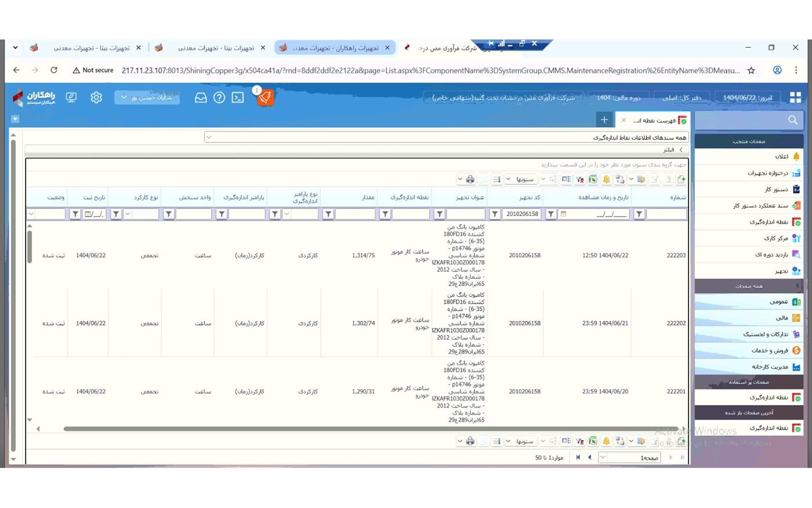
Task: Open the help question mark icon
Action: tap(219, 98)
